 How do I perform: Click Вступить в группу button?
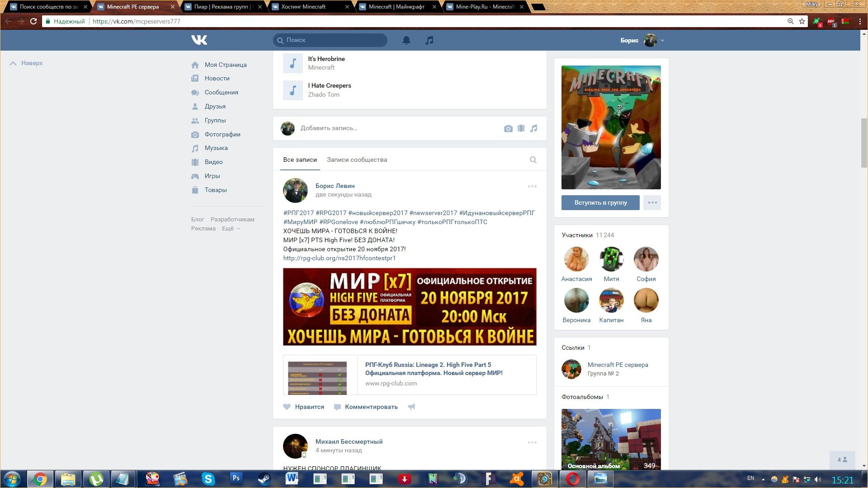point(600,202)
